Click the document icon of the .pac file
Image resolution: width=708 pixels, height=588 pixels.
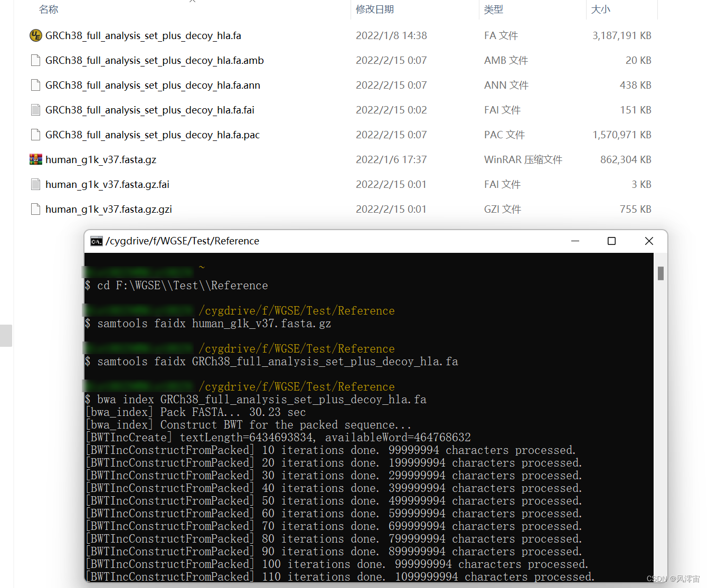pos(35,135)
